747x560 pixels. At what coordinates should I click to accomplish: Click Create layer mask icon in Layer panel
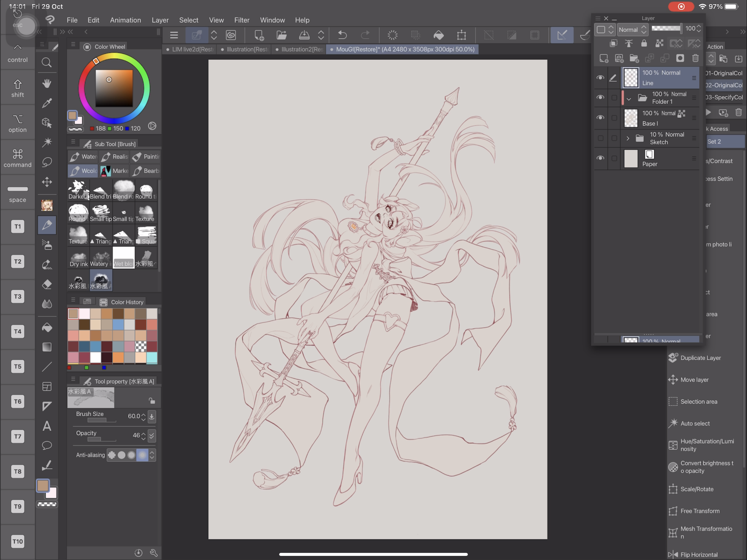(680, 59)
